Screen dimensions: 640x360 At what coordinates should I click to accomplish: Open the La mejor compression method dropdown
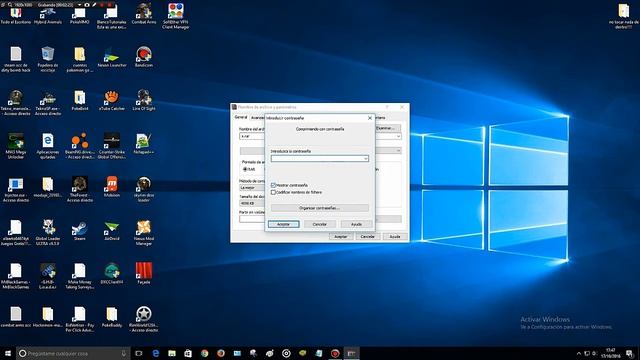[x=252, y=188]
